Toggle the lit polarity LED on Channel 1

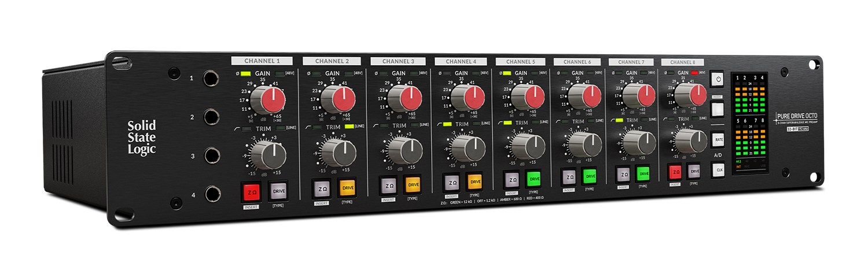point(246,73)
